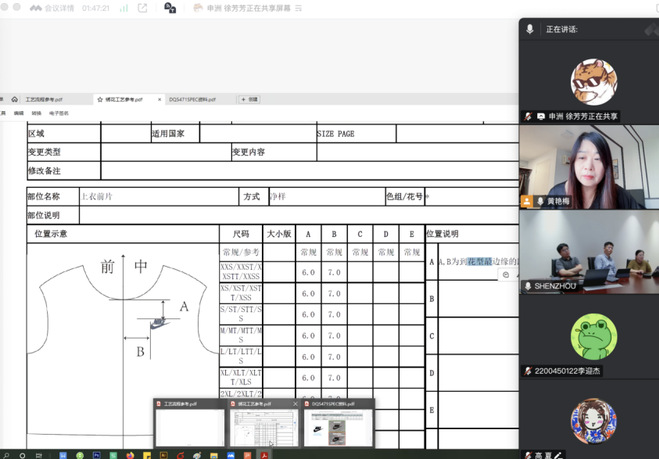The width and height of the screenshot is (659, 459).
Task: Click the grid layout icon in participants panel
Action: point(648,30)
